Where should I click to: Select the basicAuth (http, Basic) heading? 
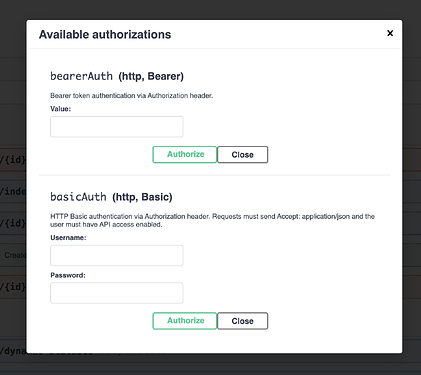[111, 197]
